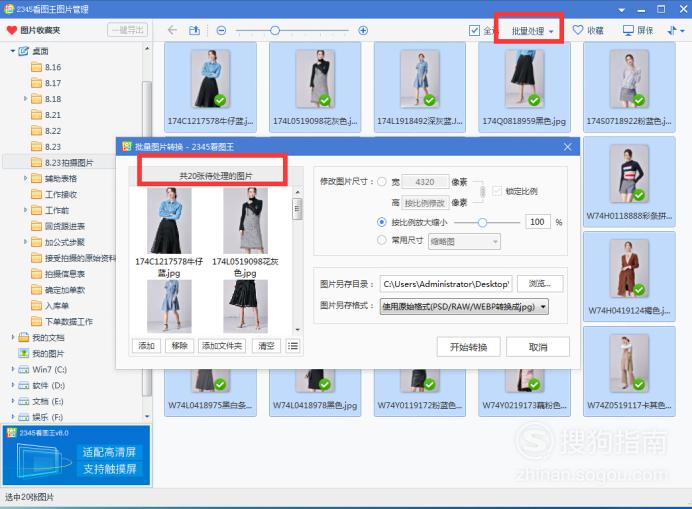Screen dimensions: 692x509
Task: Click the red heart 图片收藏夹 icon
Action: (12, 30)
